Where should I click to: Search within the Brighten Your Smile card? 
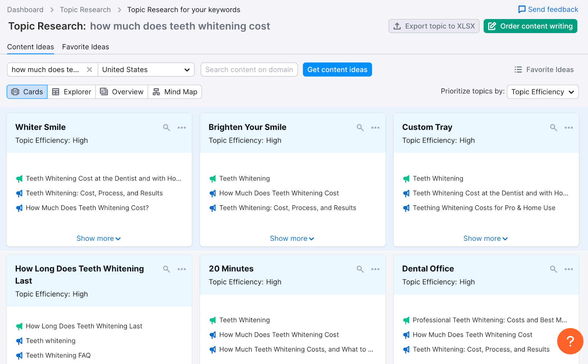click(360, 127)
